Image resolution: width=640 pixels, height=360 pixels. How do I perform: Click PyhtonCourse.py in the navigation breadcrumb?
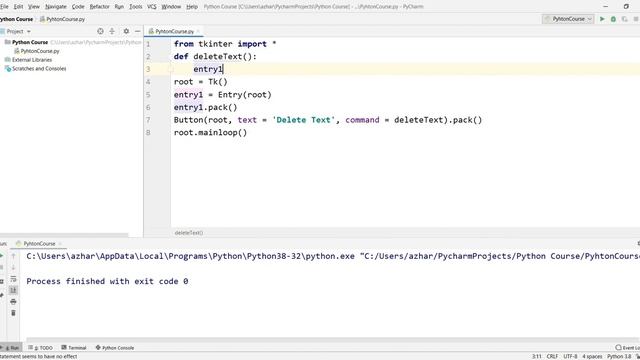pyautogui.click(x=62, y=19)
